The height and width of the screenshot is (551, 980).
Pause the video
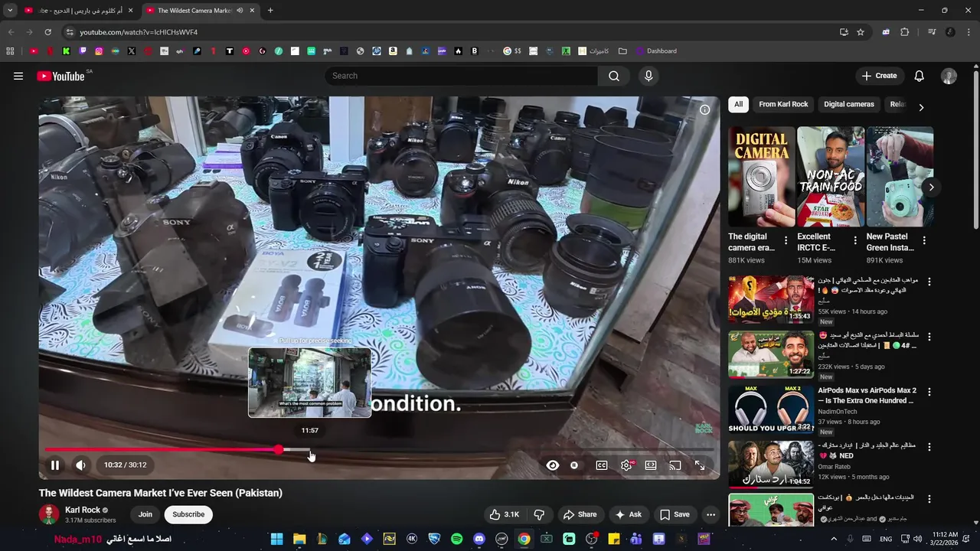(55, 465)
